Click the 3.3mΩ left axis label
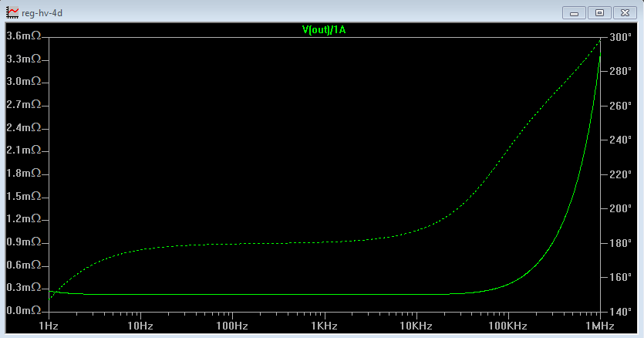 tap(24, 59)
